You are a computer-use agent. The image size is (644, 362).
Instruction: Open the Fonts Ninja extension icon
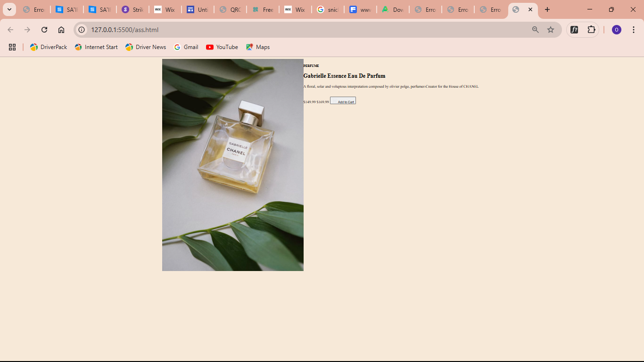(574, 30)
